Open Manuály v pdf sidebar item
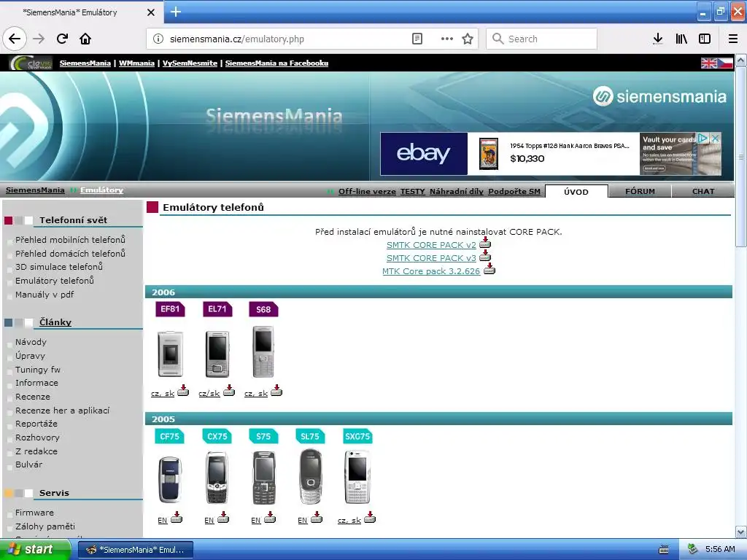 tap(44, 295)
